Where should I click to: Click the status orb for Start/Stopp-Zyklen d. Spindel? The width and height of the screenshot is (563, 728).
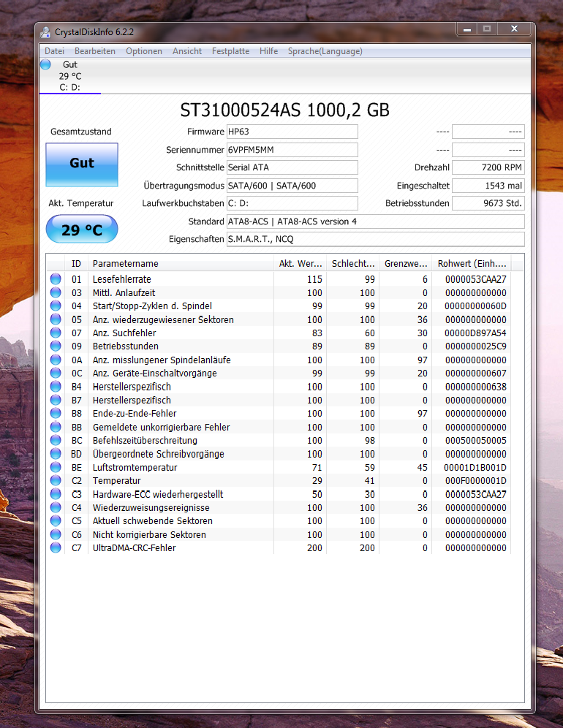click(56, 306)
